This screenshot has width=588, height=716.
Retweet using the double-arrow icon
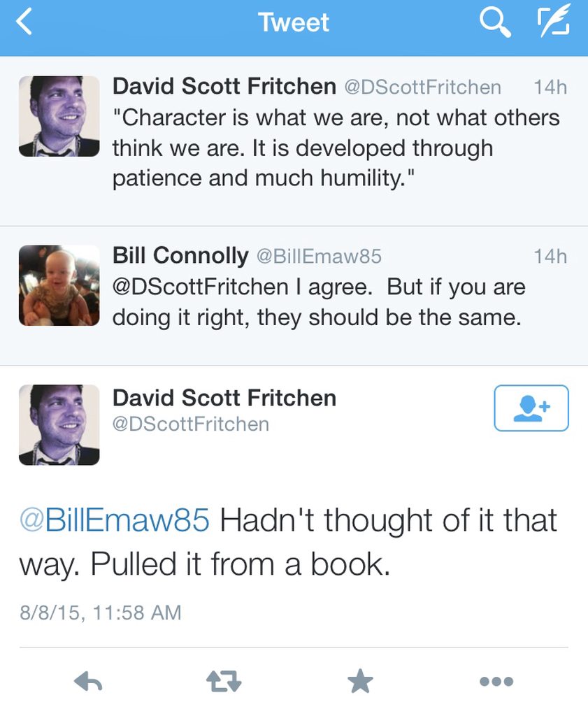coord(224,681)
